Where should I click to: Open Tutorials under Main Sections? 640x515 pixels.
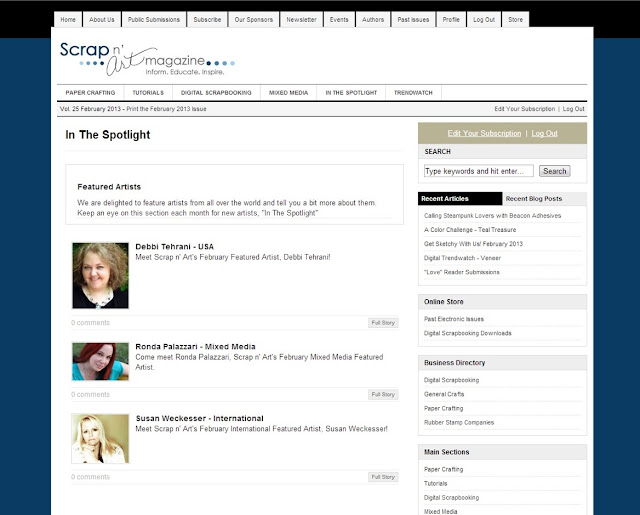click(435, 484)
